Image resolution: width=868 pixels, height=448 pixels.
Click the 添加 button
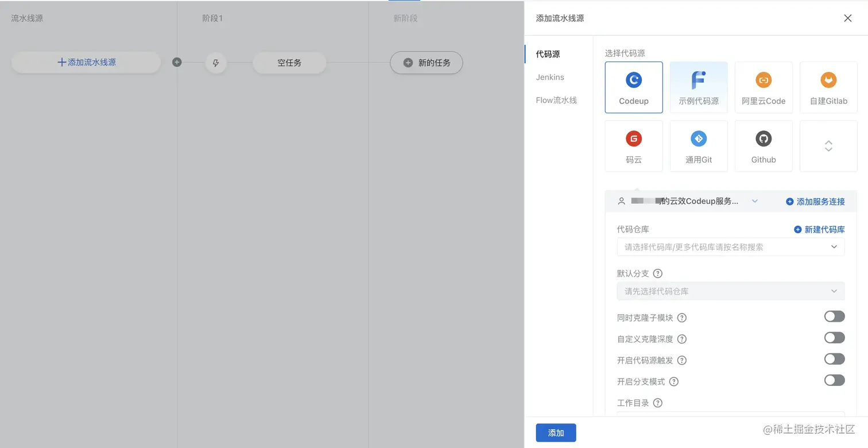coord(556,433)
